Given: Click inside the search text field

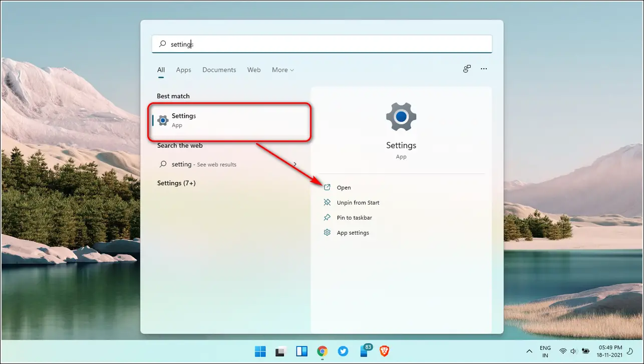Looking at the screenshot, I should pyautogui.click(x=322, y=44).
